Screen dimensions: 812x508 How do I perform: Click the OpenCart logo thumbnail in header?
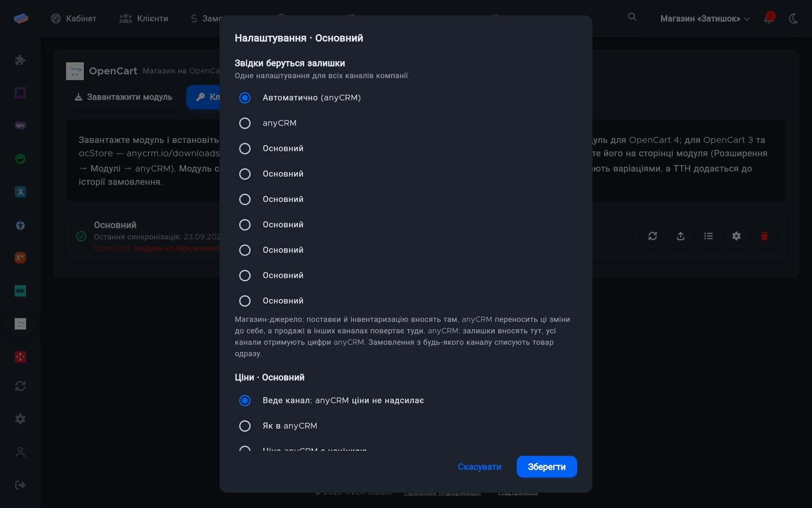[75, 71]
